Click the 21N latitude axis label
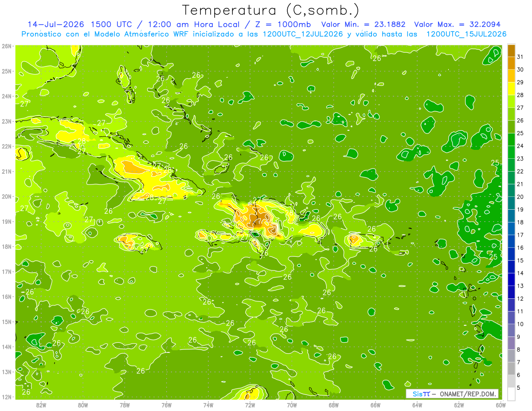Image resolution: width=532 pixels, height=411 pixels. click(x=7, y=172)
